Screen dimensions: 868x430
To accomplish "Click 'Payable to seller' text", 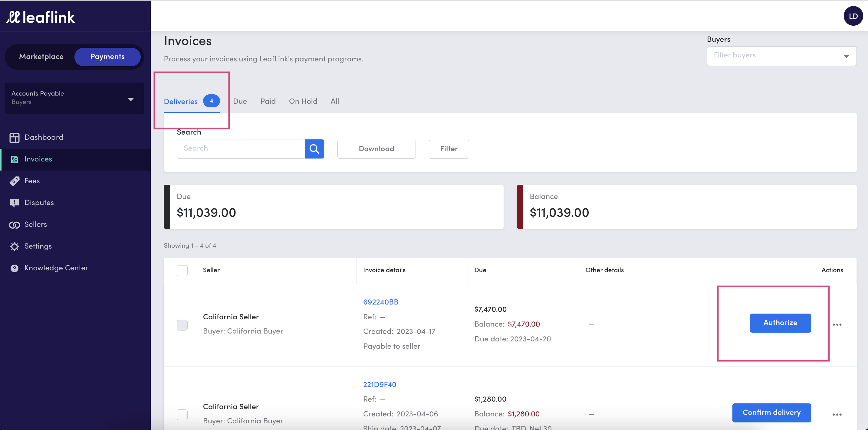I will click(x=392, y=347).
